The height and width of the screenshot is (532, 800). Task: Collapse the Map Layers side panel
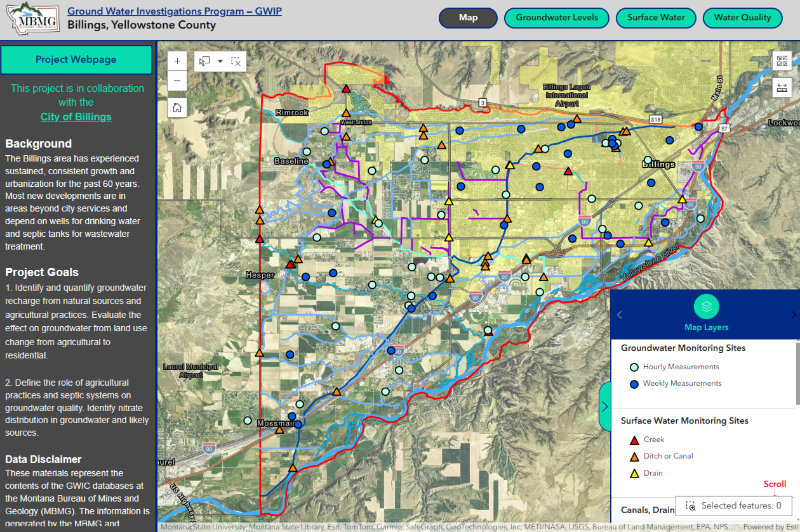click(604, 406)
